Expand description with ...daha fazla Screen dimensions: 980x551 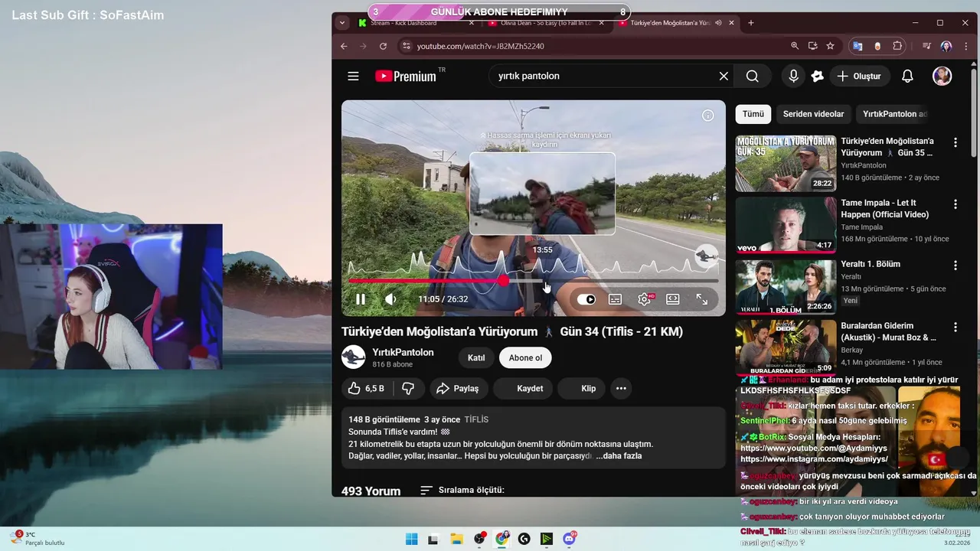click(619, 456)
